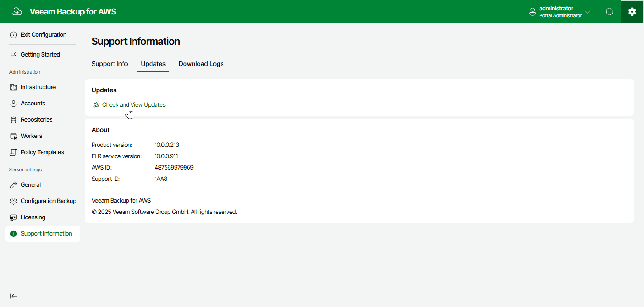Screen dimensions: 644x307
Task: Click the Support Information page heading
Action: pos(136,42)
